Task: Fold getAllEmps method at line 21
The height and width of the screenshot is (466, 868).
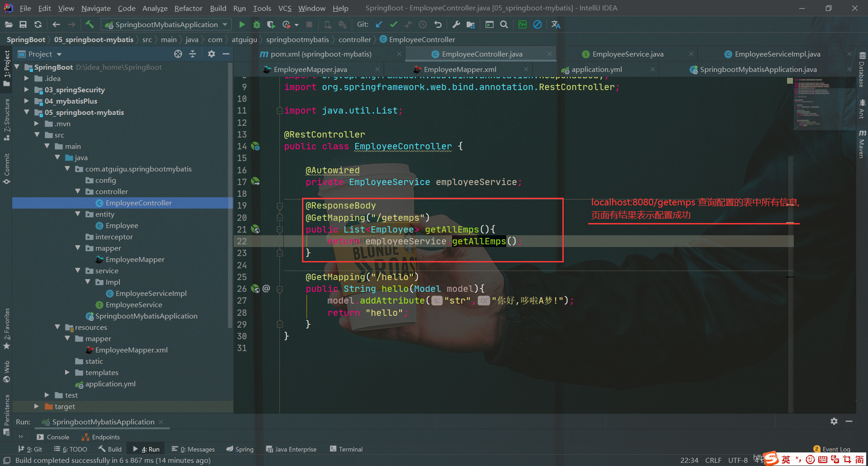Action: click(280, 230)
